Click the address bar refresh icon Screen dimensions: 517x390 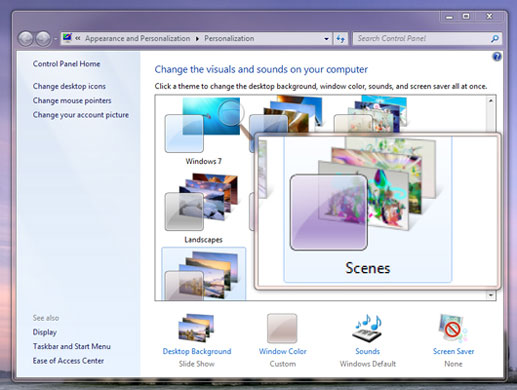(x=340, y=39)
